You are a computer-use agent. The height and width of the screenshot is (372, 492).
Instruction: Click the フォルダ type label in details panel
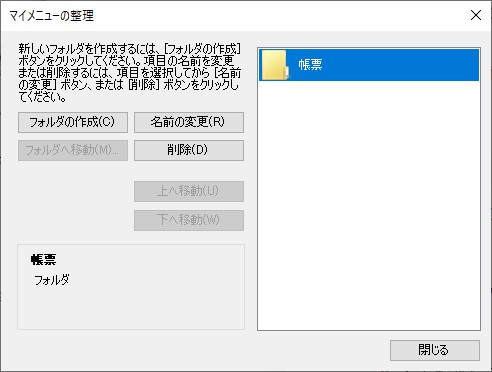coord(52,280)
